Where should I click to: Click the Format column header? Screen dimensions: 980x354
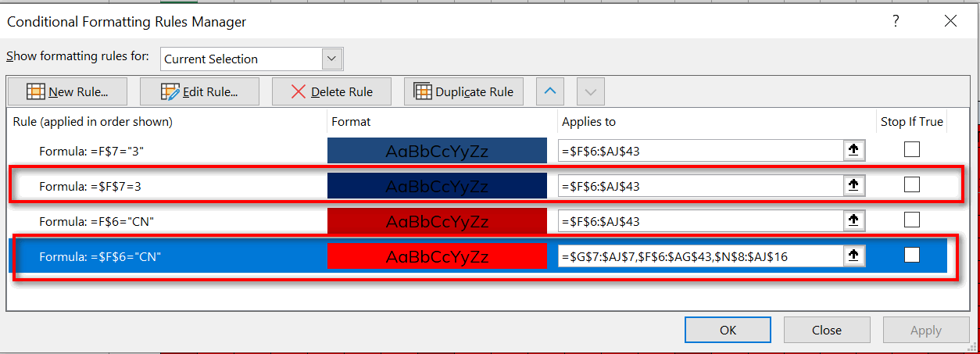pyautogui.click(x=351, y=122)
